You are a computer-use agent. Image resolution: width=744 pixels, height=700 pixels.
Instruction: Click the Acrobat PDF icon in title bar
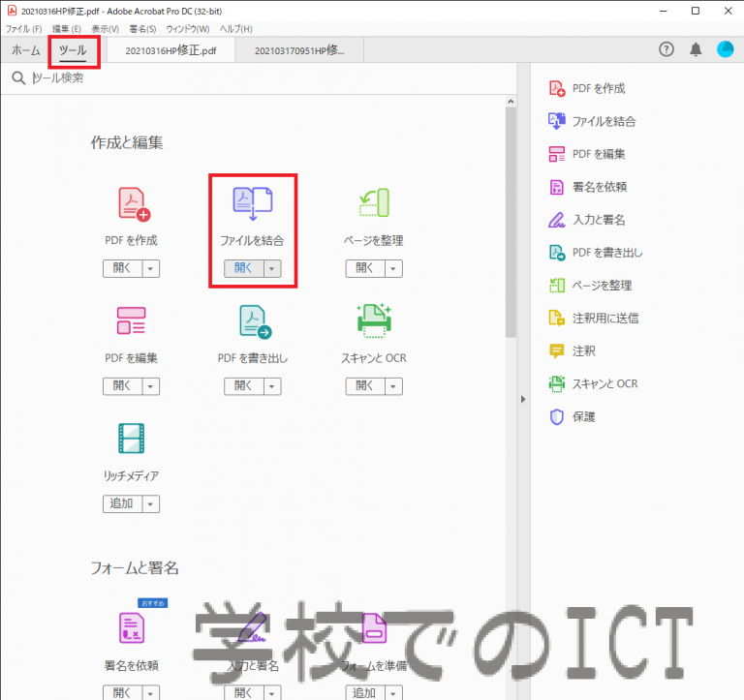(x=12, y=11)
